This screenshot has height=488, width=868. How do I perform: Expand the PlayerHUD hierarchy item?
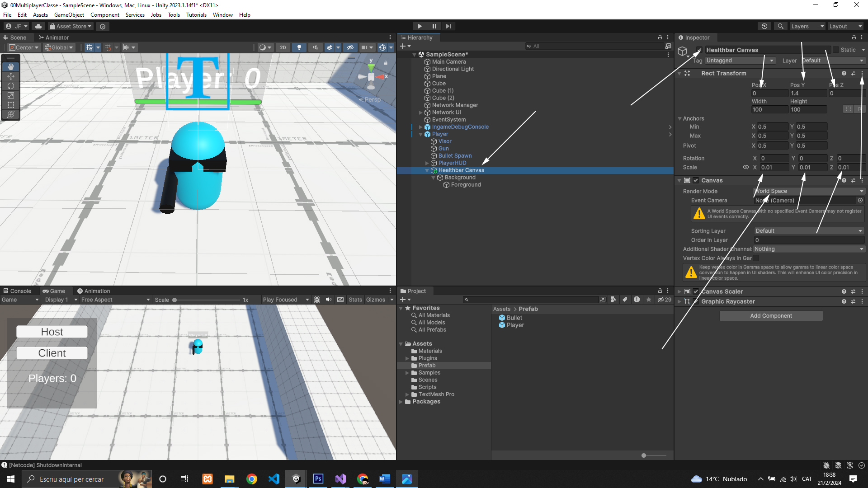click(x=427, y=163)
